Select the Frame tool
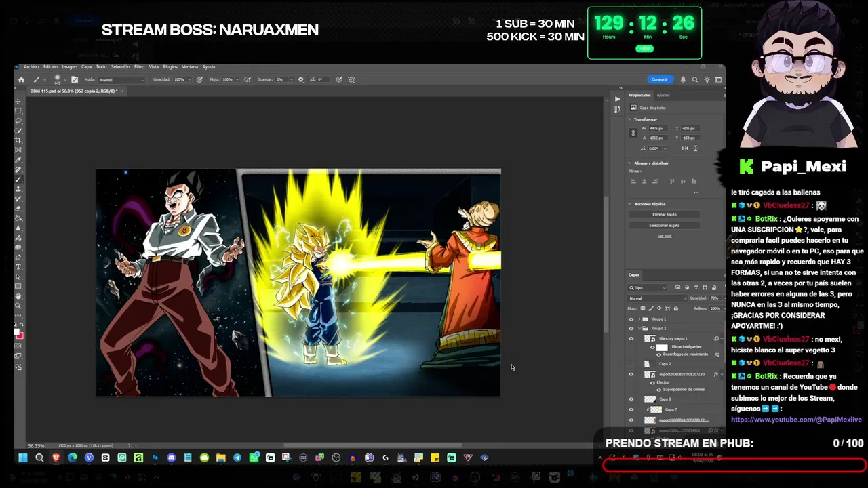Image resolution: width=868 pixels, height=488 pixels. tap(18, 150)
